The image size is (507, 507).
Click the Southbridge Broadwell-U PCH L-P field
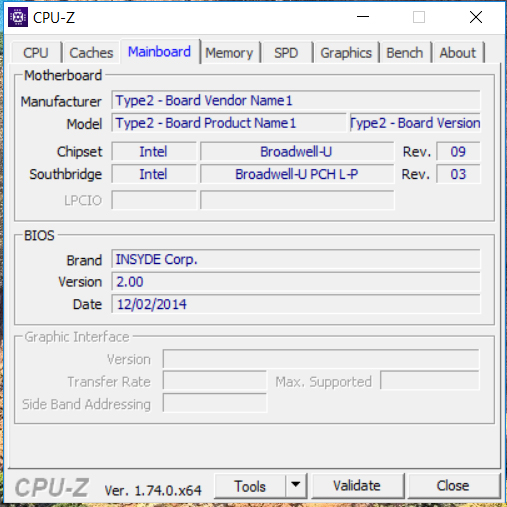[297, 174]
